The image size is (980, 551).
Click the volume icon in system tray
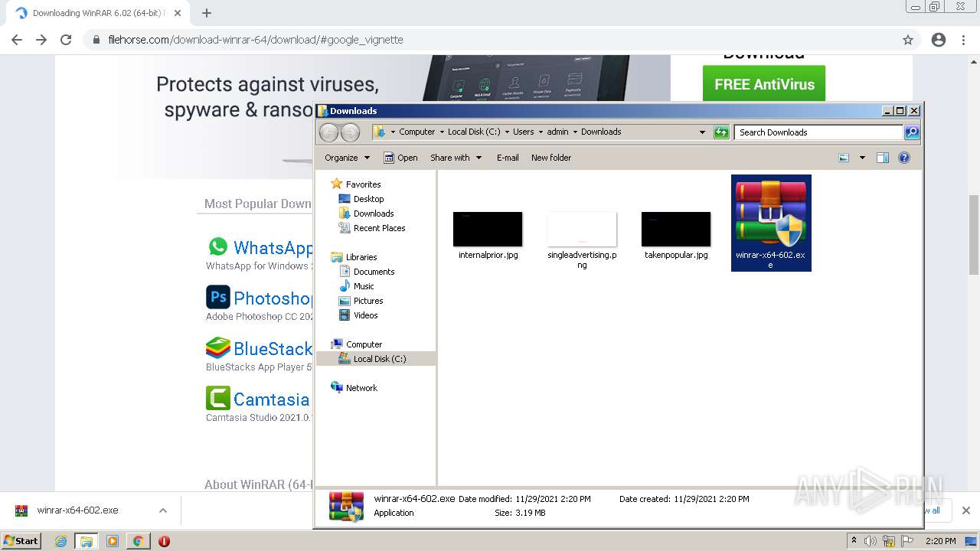point(871,541)
